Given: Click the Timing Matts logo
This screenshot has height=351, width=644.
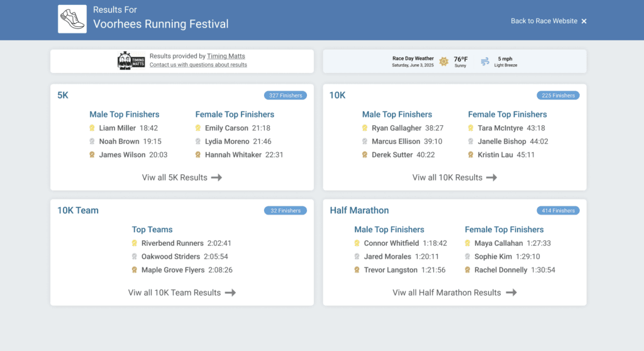Looking at the screenshot, I should tap(131, 60).
